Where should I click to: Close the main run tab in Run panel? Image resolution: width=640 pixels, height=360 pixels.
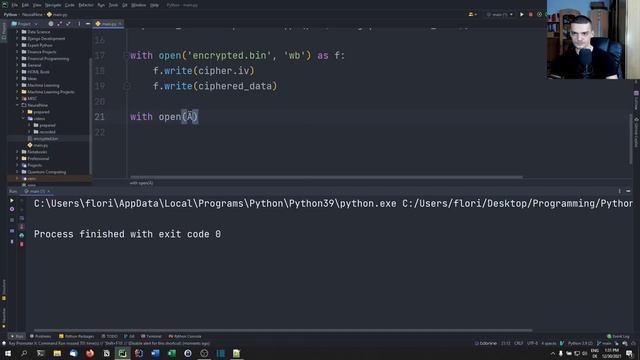(x=49, y=191)
